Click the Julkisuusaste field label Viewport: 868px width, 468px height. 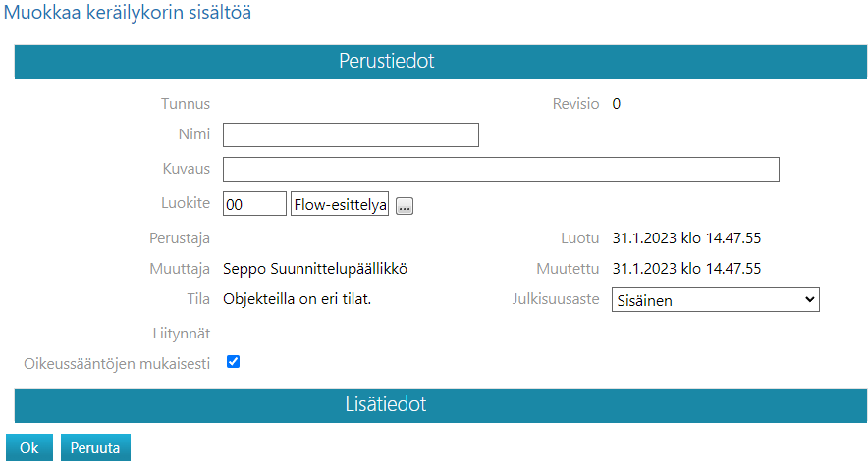click(555, 300)
